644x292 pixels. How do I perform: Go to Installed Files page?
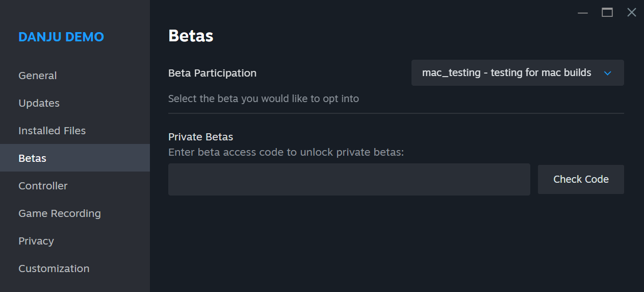pos(52,131)
